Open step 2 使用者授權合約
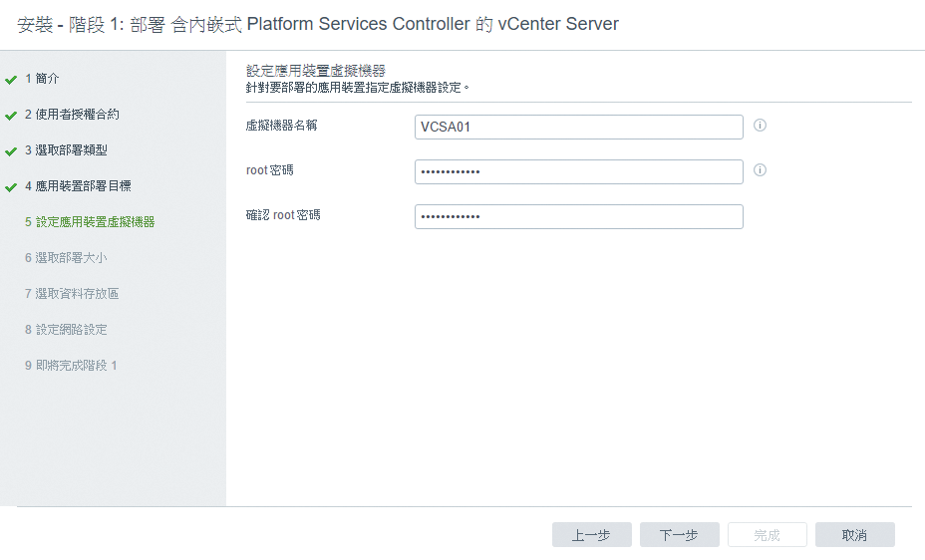The image size is (925, 560). (x=72, y=115)
